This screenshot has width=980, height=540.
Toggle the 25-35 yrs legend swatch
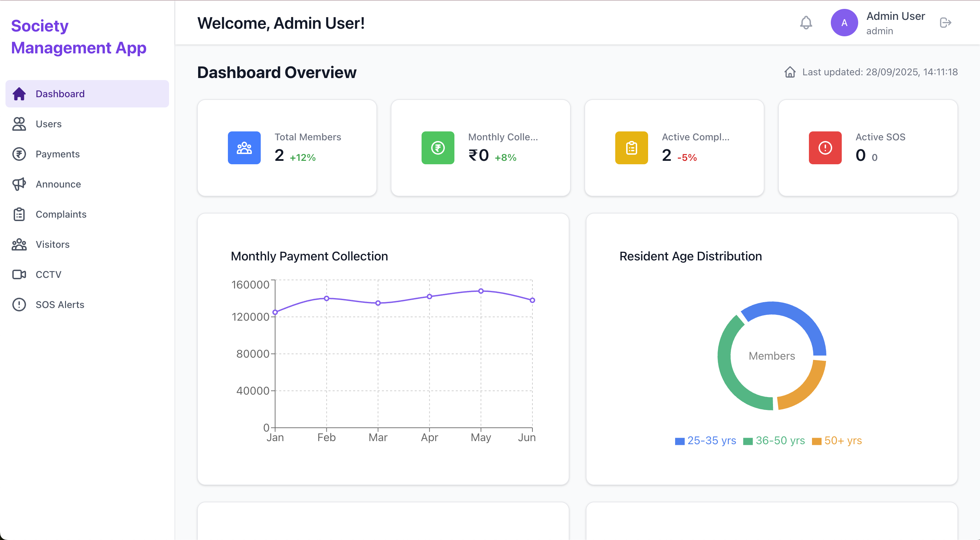pyautogui.click(x=680, y=441)
